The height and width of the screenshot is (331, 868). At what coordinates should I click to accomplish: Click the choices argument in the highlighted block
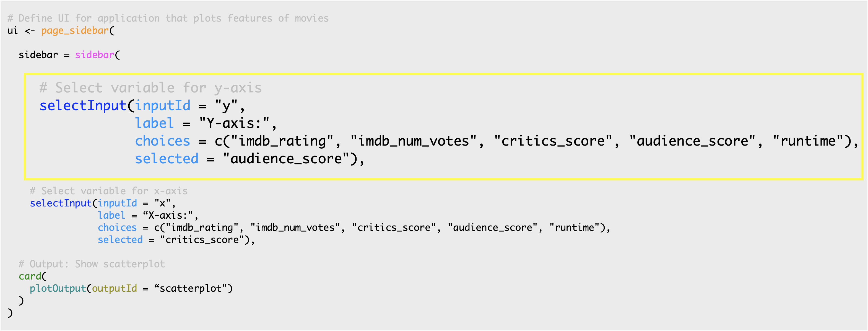162,141
